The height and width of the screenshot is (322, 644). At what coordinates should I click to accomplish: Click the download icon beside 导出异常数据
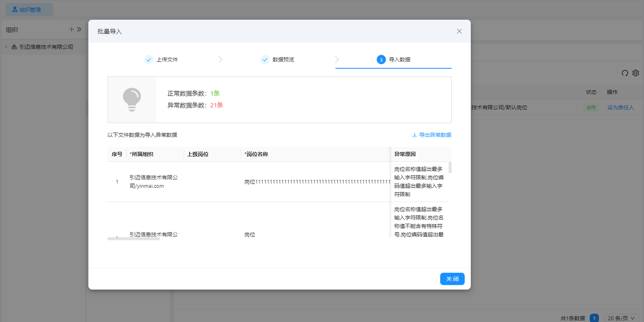pyautogui.click(x=414, y=135)
